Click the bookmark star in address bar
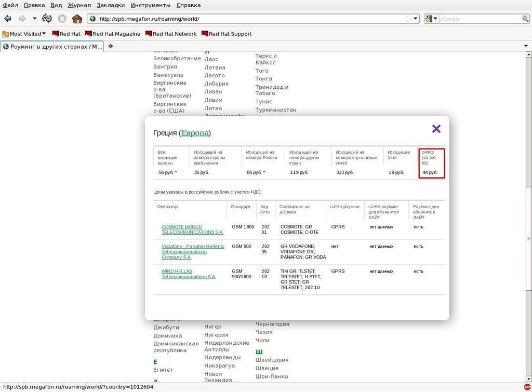 [x=408, y=19]
